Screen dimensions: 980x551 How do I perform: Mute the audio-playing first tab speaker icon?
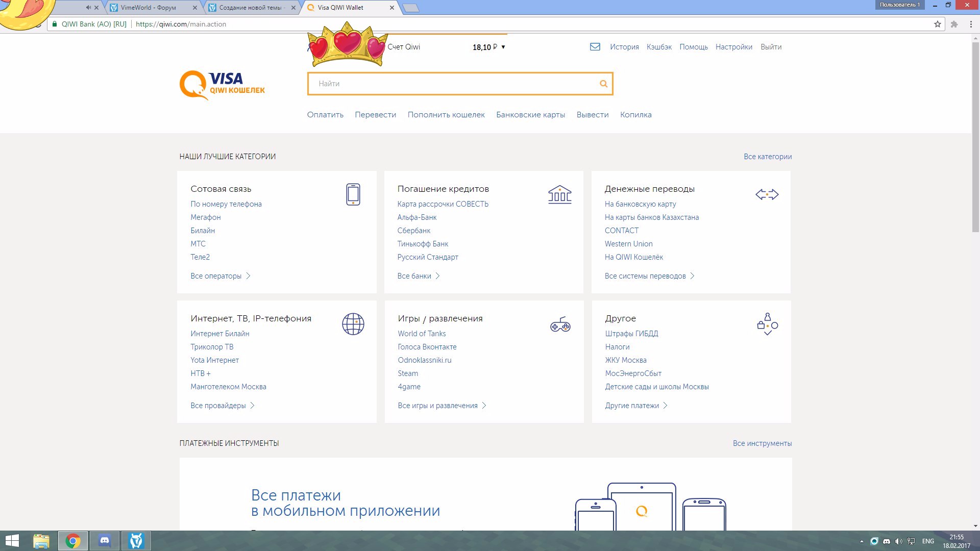pyautogui.click(x=88, y=8)
